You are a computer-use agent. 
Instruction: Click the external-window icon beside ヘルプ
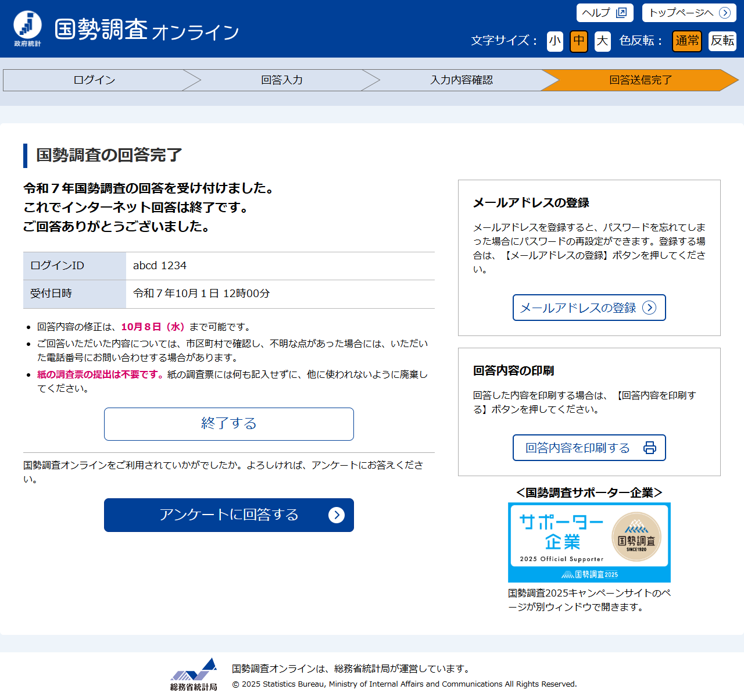tap(621, 13)
